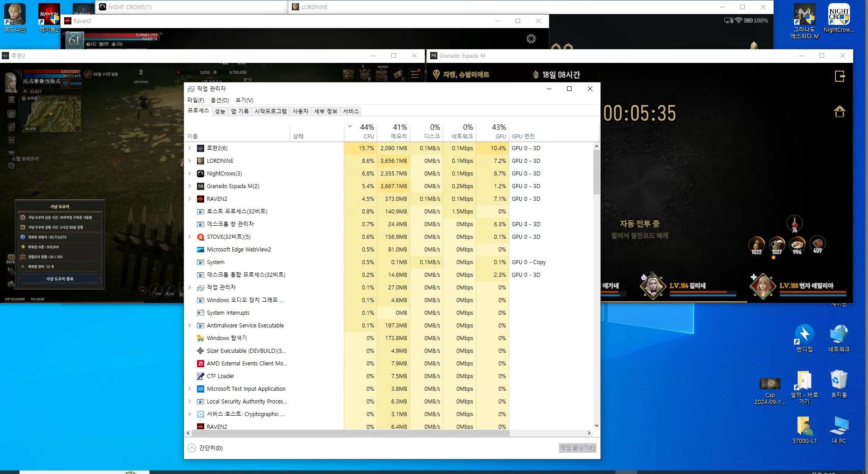Image resolution: width=868 pixels, height=474 pixels.
Task: Sort processes by 메모리 column
Action: (394, 131)
